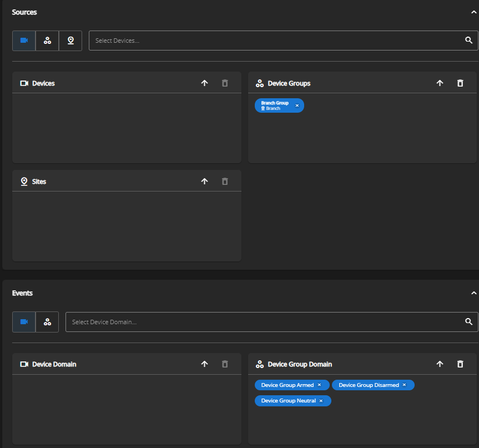The width and height of the screenshot is (479, 448).
Task: Click the search magnifier in Select Device Domain field
Action: 468,322
